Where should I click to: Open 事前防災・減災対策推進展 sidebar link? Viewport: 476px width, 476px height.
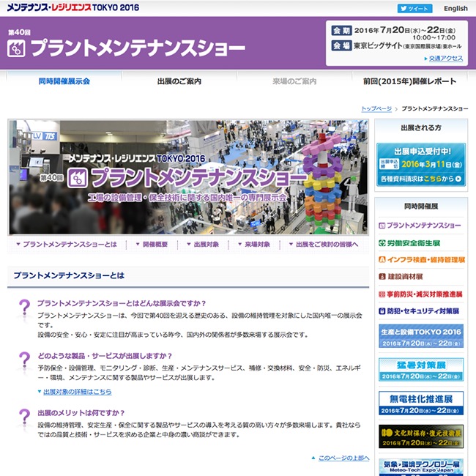(x=420, y=294)
